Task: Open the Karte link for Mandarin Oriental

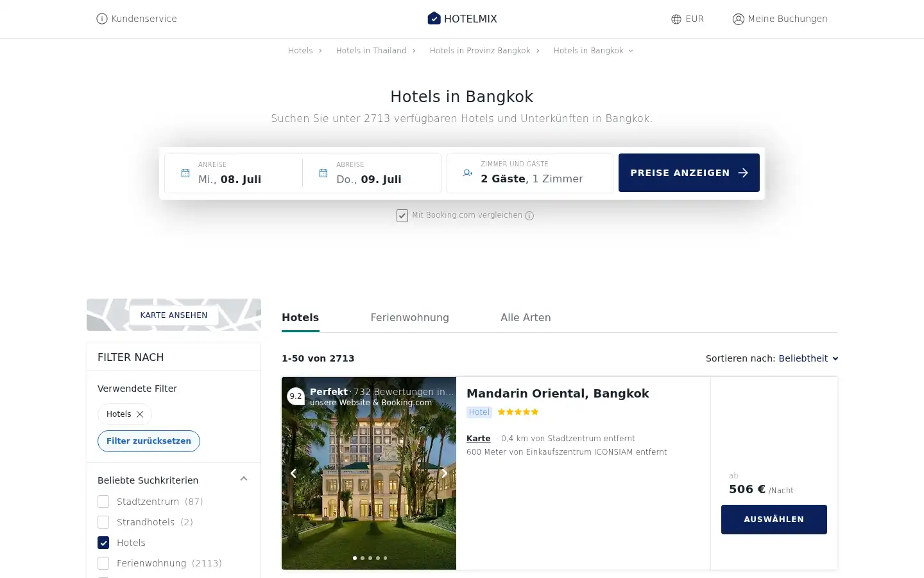Action: pos(478,439)
